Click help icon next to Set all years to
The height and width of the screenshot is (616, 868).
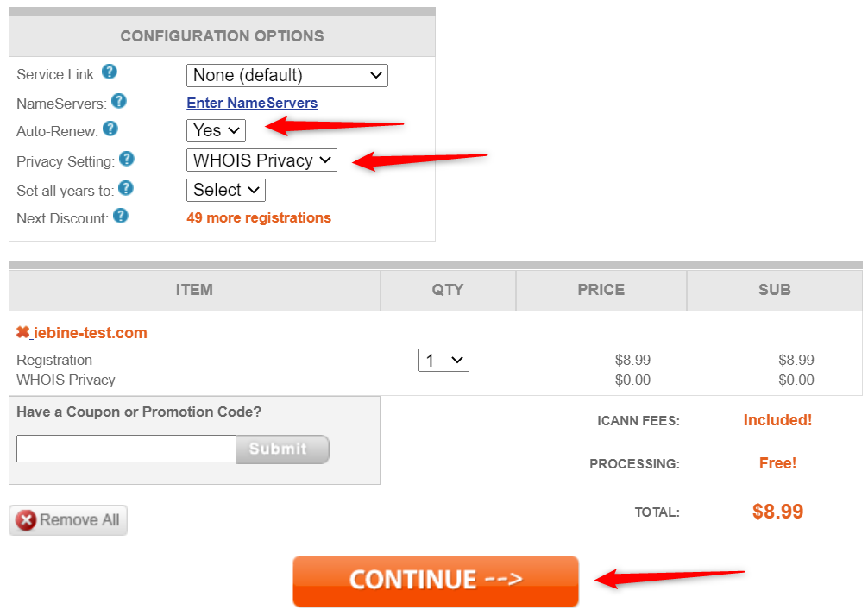click(x=126, y=187)
